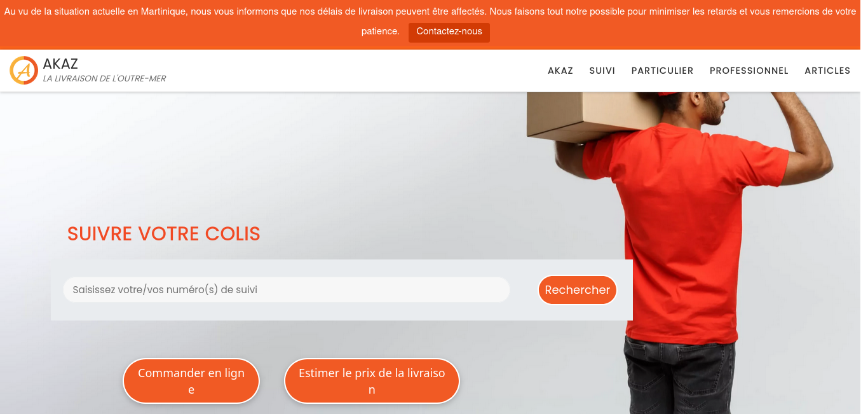Viewport: 868px width, 414px height.
Task: Click the AKAZ circular logo icon
Action: 24,71
